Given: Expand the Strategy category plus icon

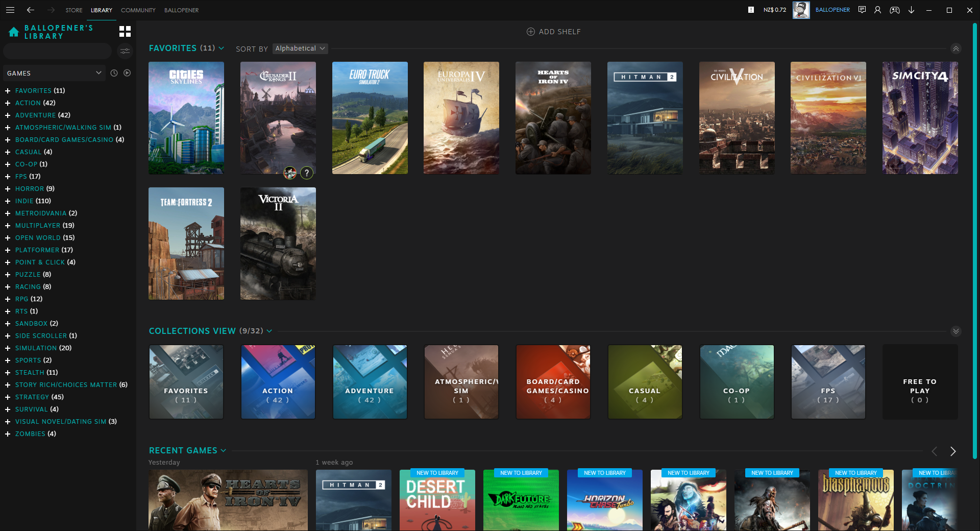Looking at the screenshot, I should tap(8, 397).
